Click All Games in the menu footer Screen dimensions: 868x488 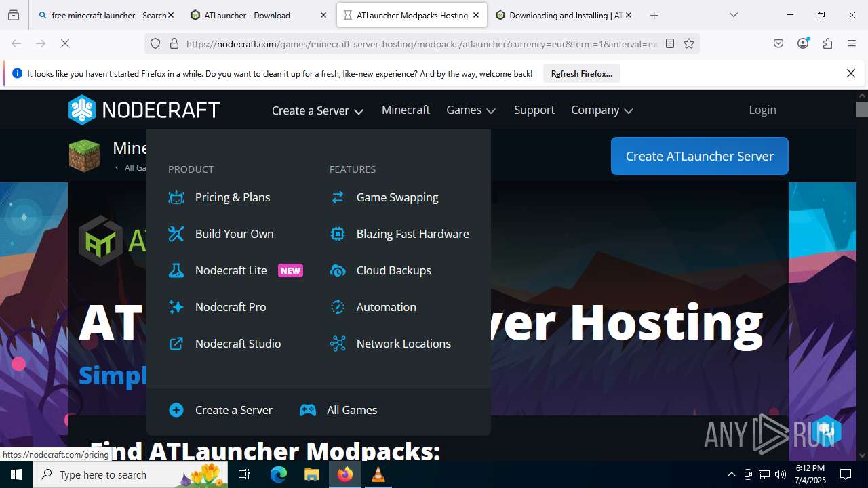352,410
